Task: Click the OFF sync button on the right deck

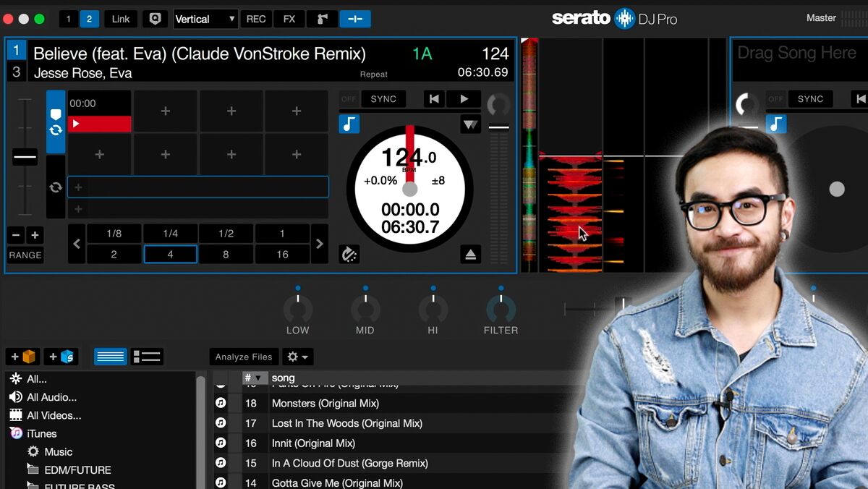Action: click(x=776, y=99)
